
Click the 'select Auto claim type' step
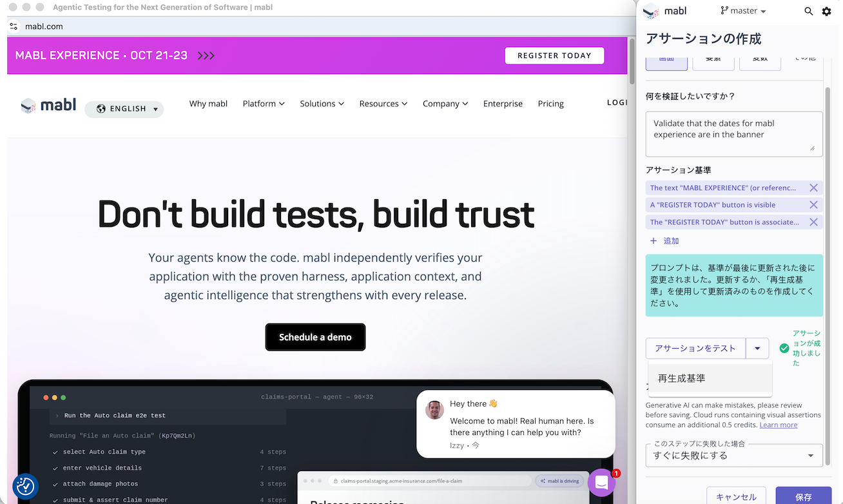pyautogui.click(x=104, y=452)
